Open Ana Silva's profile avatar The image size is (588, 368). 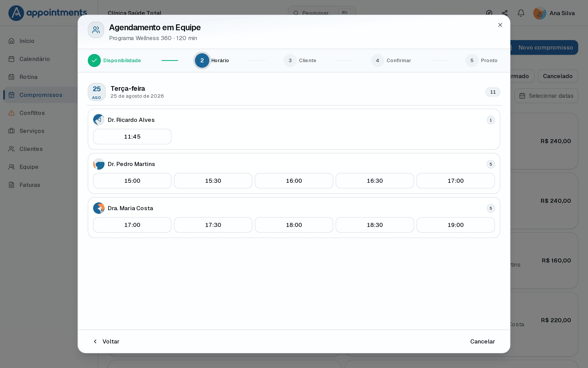(540, 13)
